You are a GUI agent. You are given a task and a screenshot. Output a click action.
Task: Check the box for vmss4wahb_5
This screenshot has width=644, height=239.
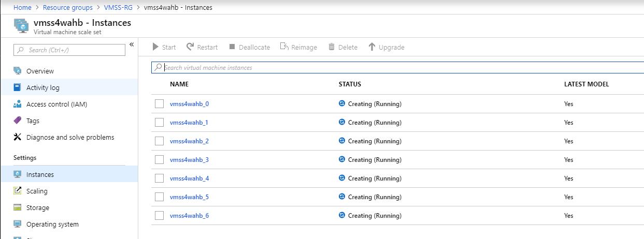pos(159,197)
